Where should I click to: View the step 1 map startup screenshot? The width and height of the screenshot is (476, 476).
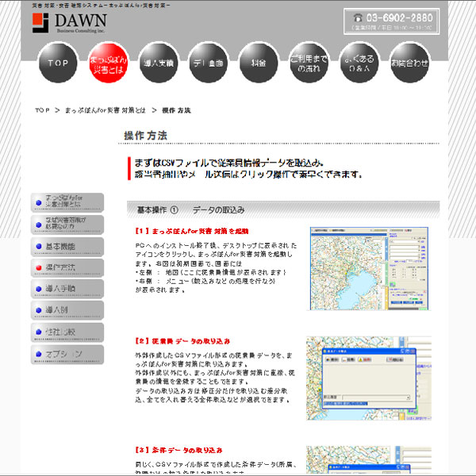tap(369, 268)
